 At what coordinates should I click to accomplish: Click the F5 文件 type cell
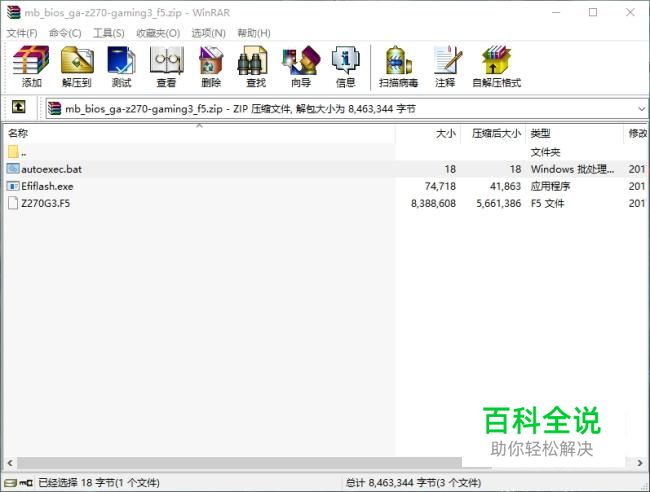click(547, 204)
